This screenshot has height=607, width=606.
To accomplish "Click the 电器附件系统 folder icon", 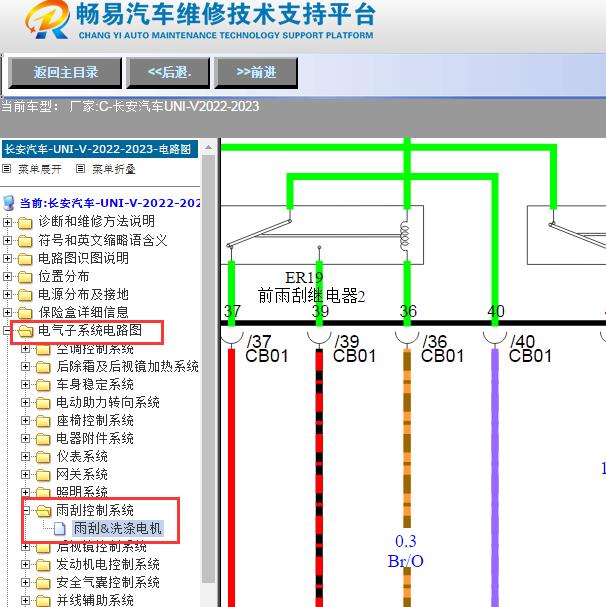I will 43,439.
